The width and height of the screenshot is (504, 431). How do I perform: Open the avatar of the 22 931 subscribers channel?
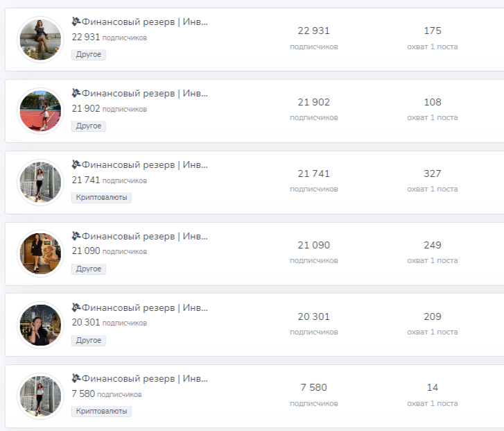pos(40,40)
